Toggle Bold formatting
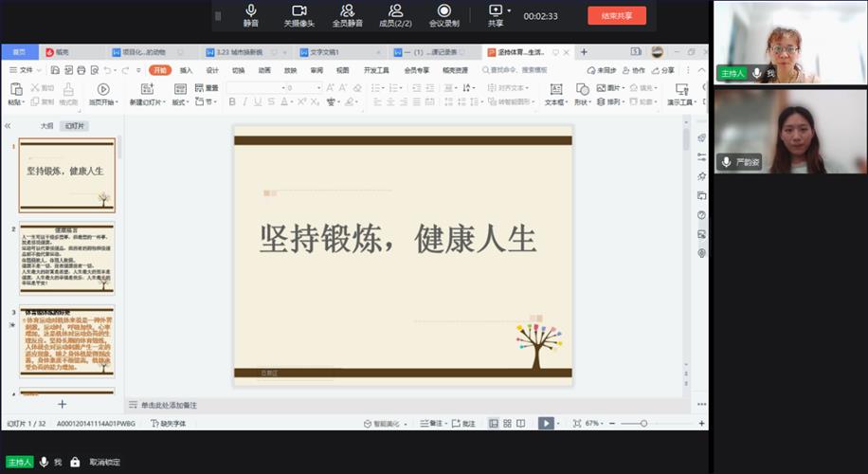The width and height of the screenshot is (868, 474). pyautogui.click(x=232, y=101)
